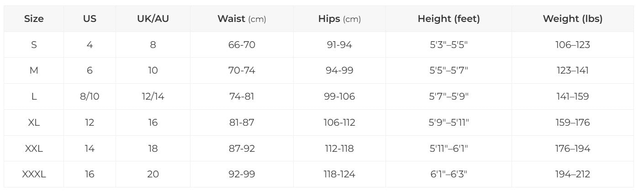Select the S size row label
The image size is (644, 192).
pyautogui.click(x=34, y=45)
